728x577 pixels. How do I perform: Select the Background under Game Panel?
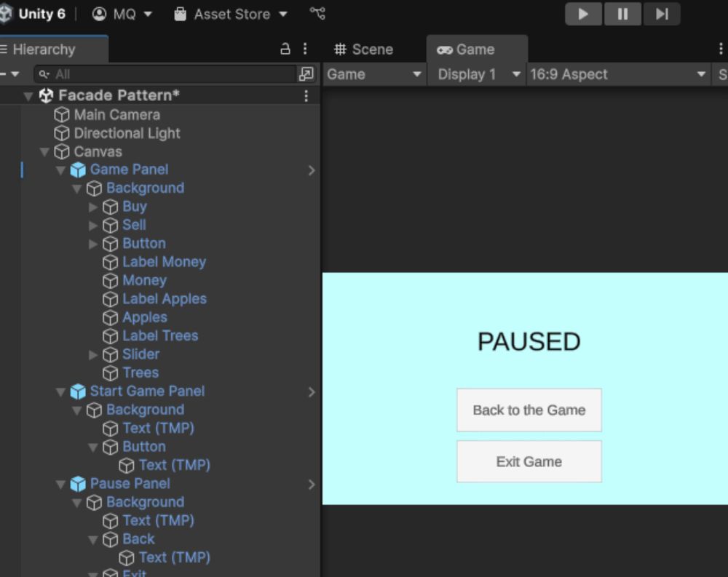[x=145, y=188]
